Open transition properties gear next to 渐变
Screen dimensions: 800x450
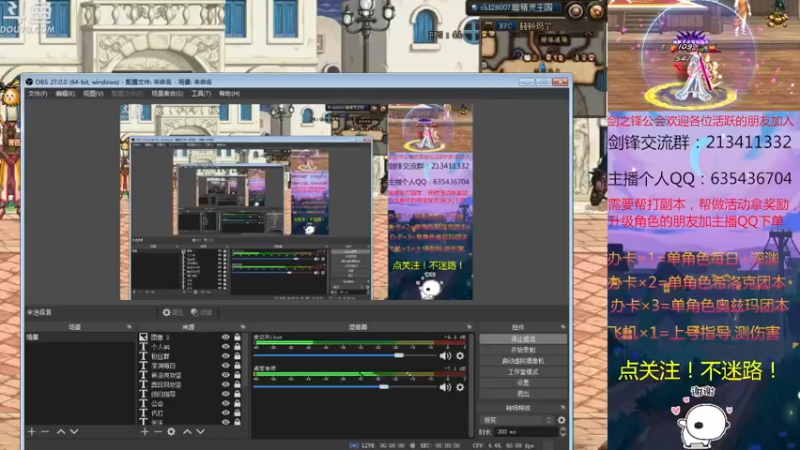[x=562, y=420]
